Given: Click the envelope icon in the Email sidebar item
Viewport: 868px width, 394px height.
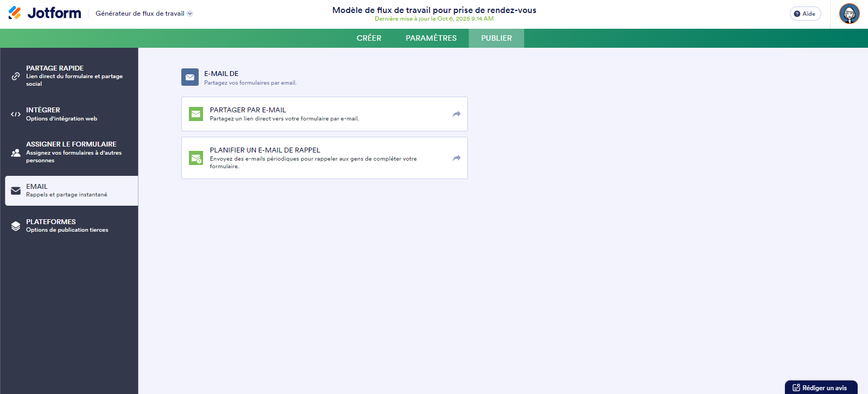Looking at the screenshot, I should click(16, 190).
